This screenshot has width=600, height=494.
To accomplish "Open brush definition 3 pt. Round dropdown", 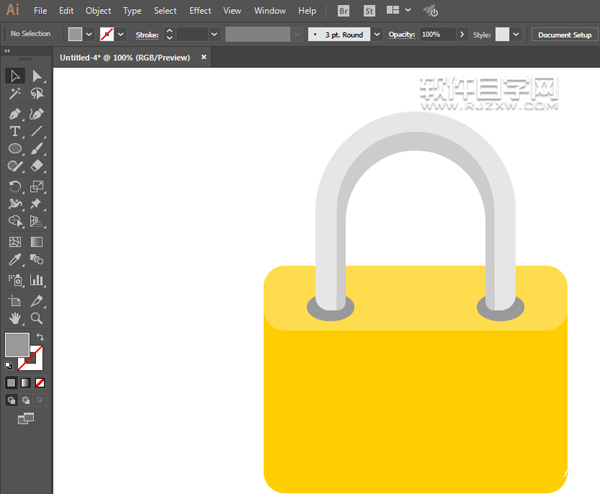I will point(377,34).
